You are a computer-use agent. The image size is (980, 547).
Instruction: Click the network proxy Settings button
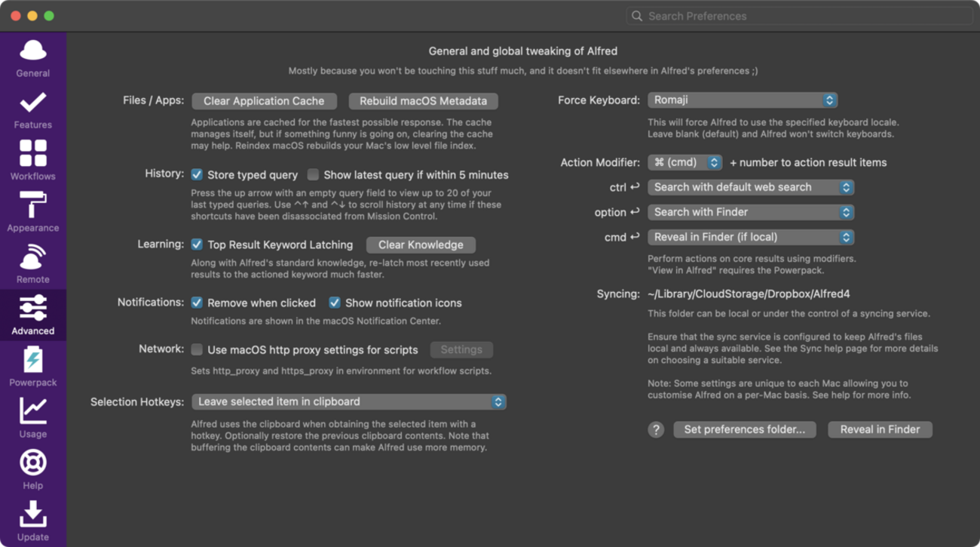tap(461, 349)
